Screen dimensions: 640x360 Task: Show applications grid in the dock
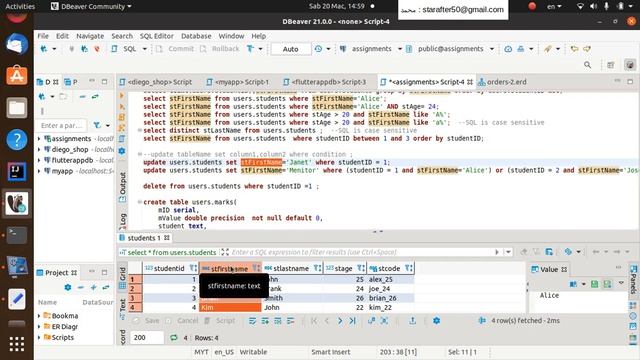tap(17, 344)
